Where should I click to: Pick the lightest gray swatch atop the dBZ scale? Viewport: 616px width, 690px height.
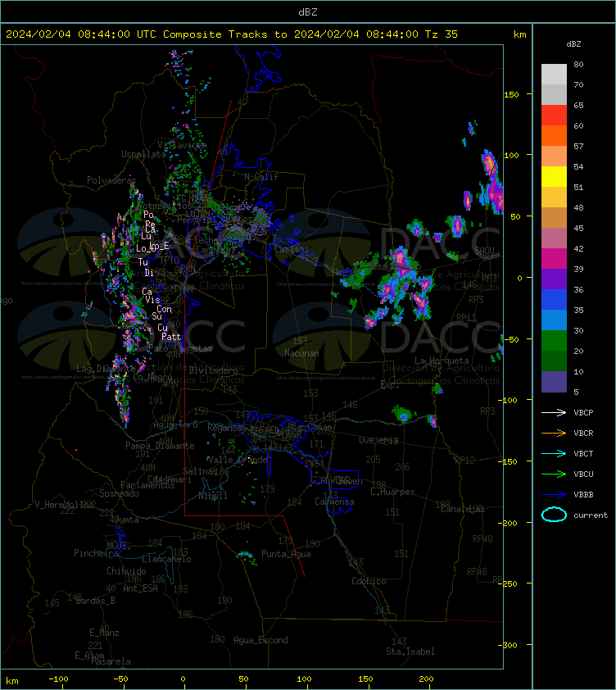click(554, 74)
